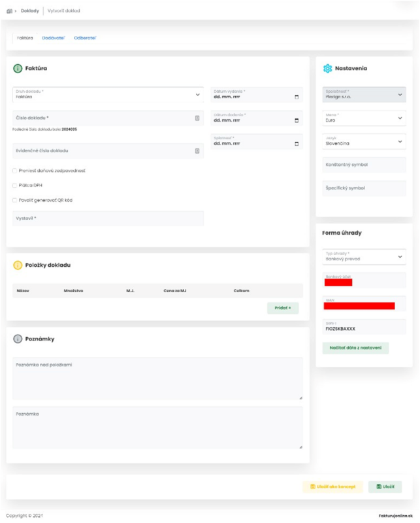Click into the Vystavil input field
This screenshot has height=523, width=420.
[108, 218]
